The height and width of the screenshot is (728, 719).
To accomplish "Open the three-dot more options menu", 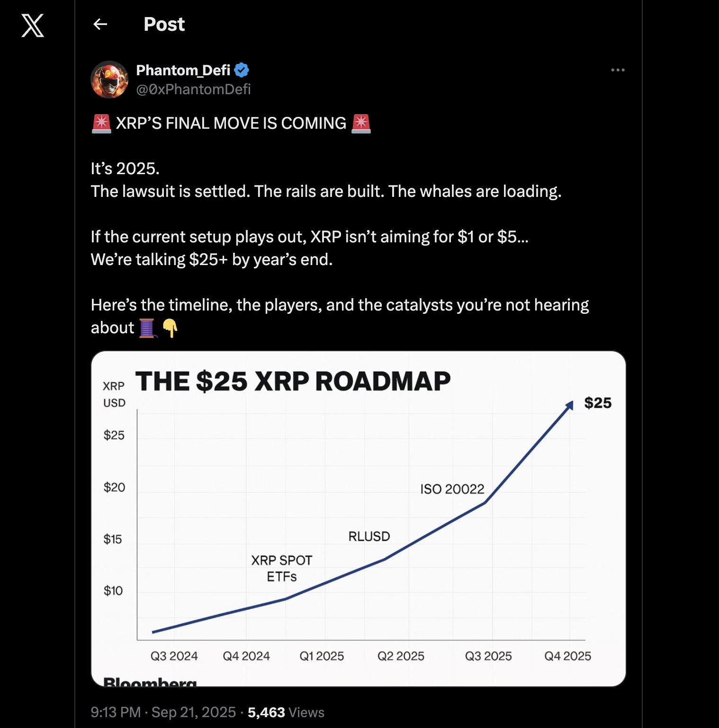I will (618, 70).
